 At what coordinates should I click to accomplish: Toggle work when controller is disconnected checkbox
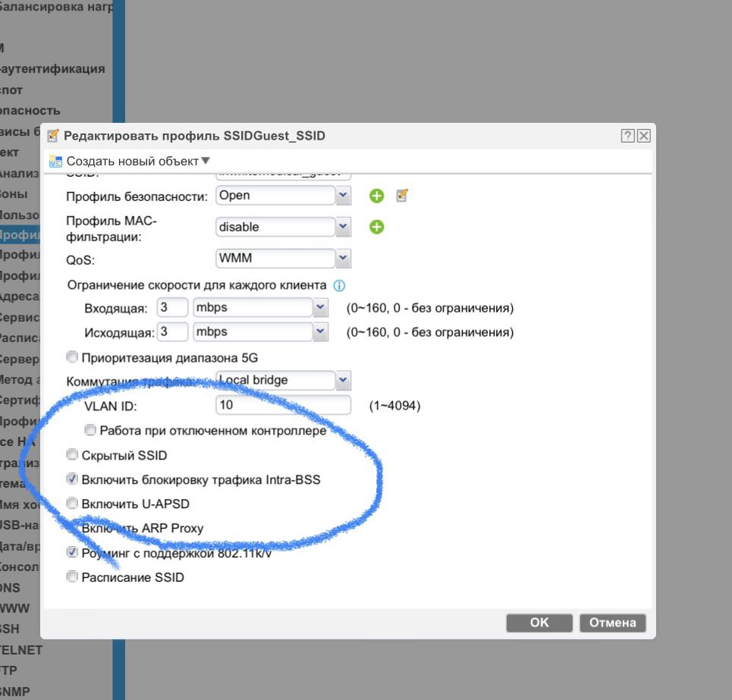pyautogui.click(x=90, y=430)
